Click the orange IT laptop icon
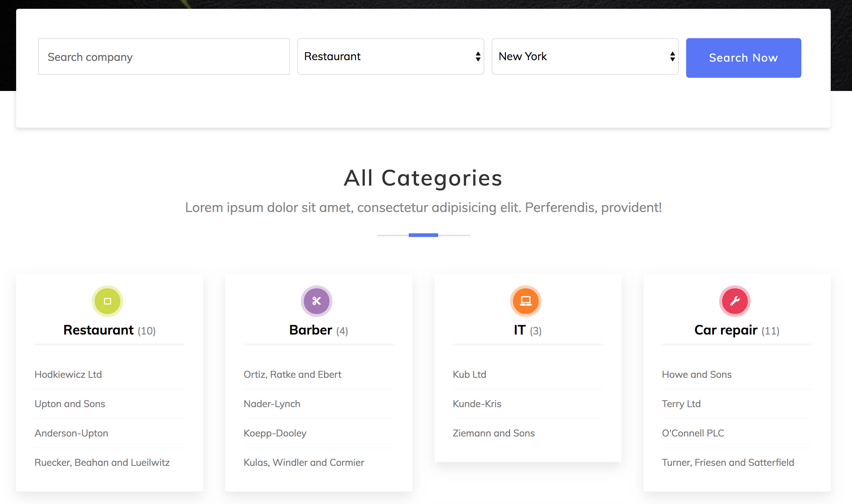The height and width of the screenshot is (504, 852). (525, 301)
